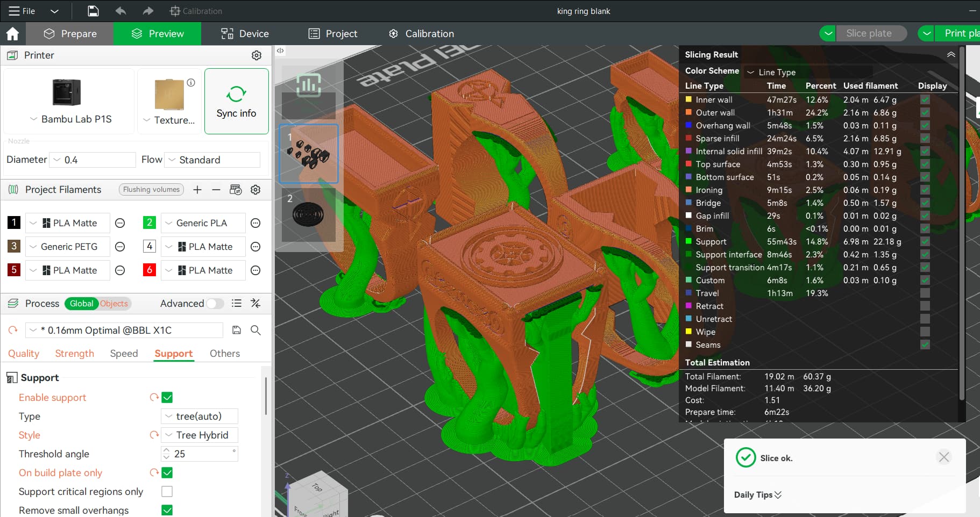Open compare presets icon beside Advanced
The height and width of the screenshot is (517, 980).
pyautogui.click(x=255, y=304)
